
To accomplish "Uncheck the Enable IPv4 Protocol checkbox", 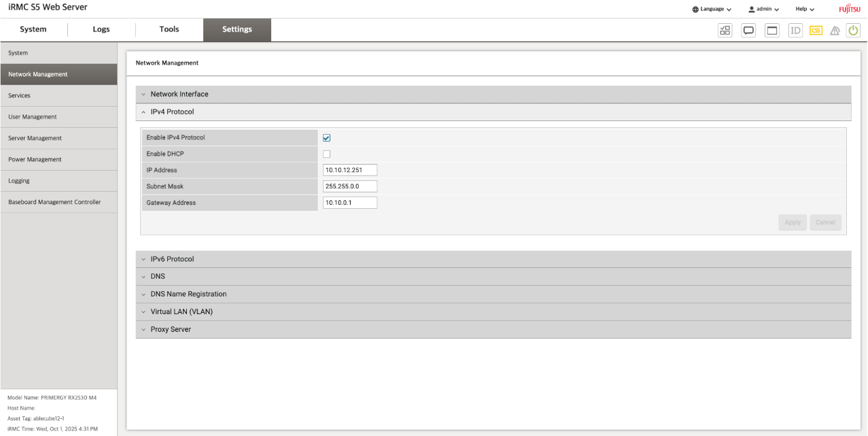I will tap(327, 137).
